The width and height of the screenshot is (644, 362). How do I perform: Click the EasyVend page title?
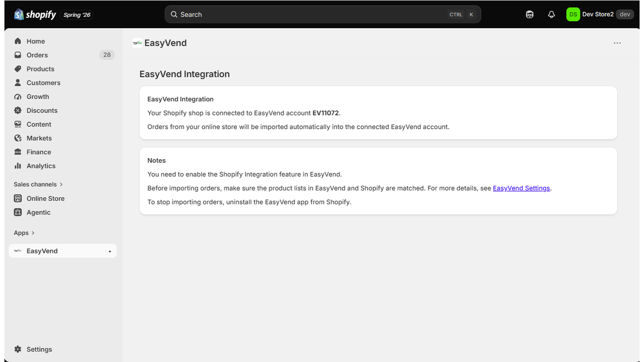(x=165, y=43)
